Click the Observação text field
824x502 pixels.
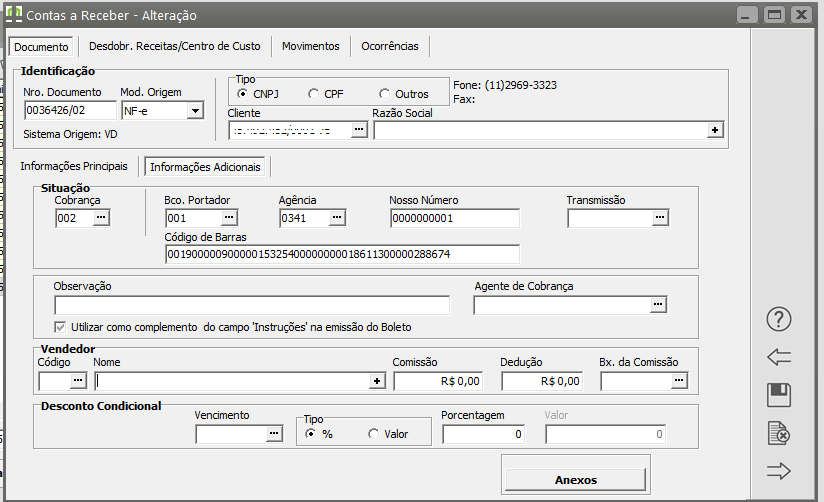point(252,305)
